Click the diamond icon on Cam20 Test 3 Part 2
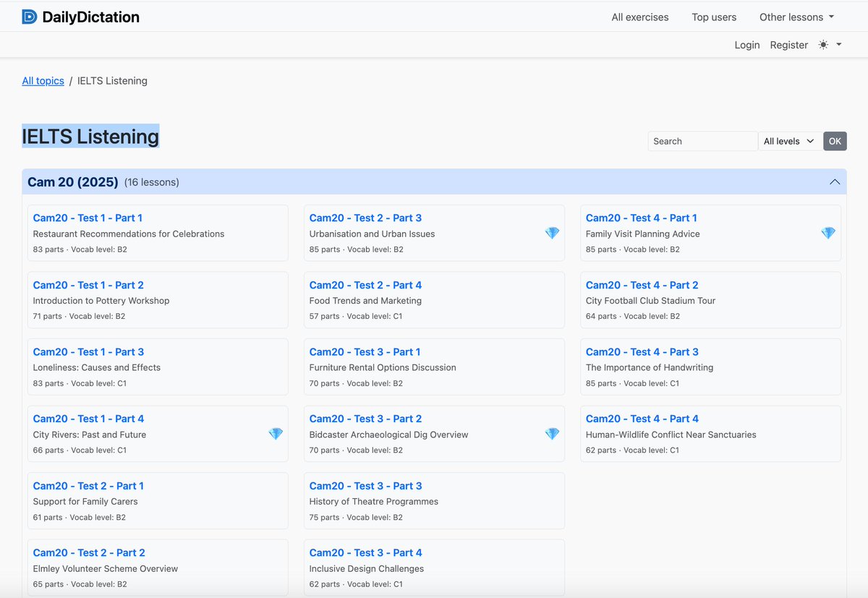The image size is (868, 598). [x=552, y=434]
